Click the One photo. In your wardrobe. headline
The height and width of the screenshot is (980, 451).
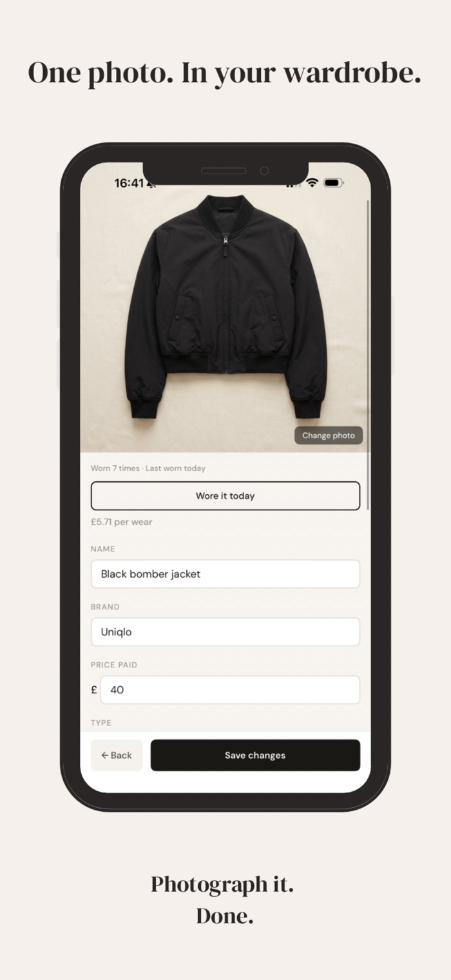[x=225, y=73]
